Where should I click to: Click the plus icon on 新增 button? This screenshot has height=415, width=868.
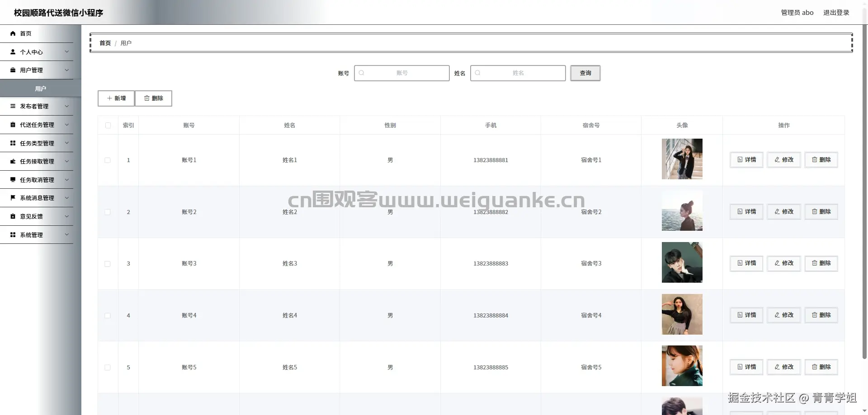[x=109, y=98]
